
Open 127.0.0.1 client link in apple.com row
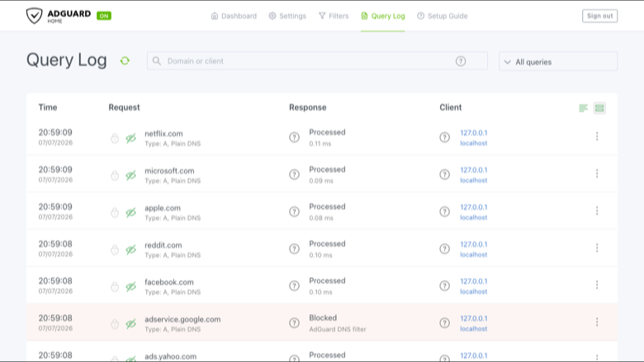[474, 207]
